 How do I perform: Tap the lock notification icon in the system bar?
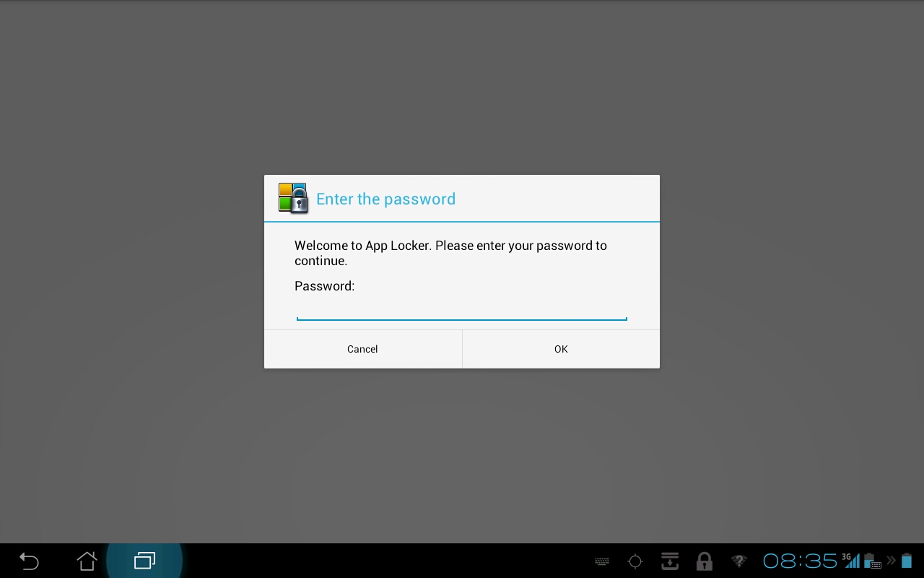[x=704, y=561]
